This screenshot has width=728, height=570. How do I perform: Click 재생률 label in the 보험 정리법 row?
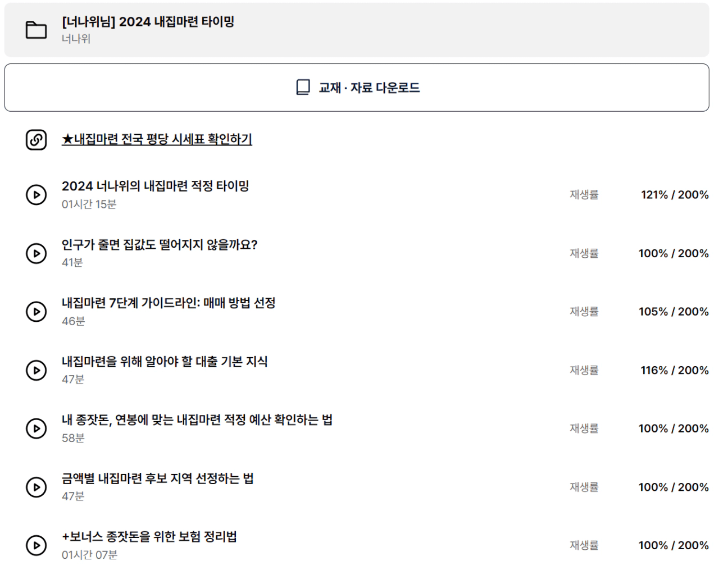tap(584, 545)
